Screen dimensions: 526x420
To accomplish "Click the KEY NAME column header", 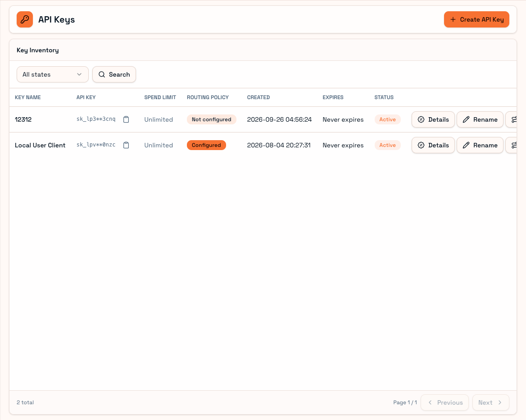I will 28,97.
